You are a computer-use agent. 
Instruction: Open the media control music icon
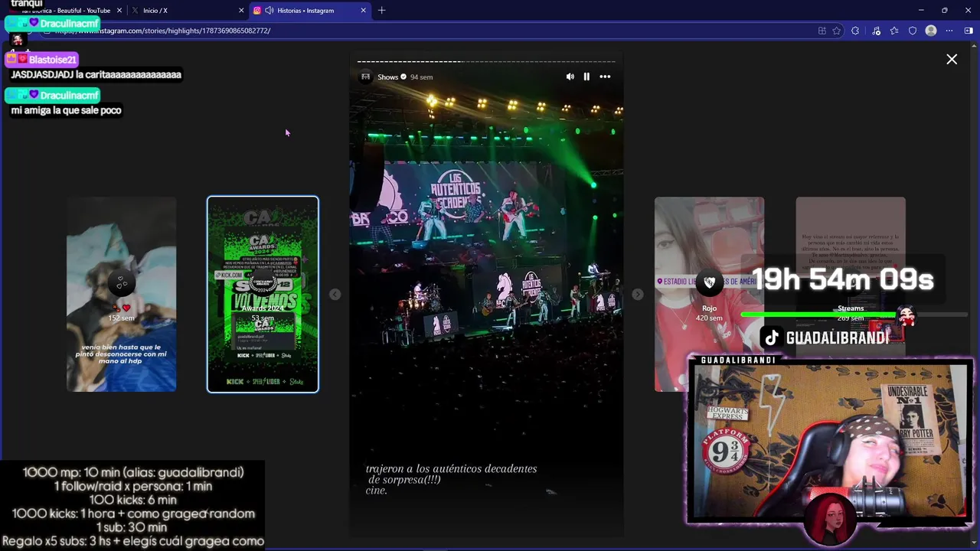(876, 31)
